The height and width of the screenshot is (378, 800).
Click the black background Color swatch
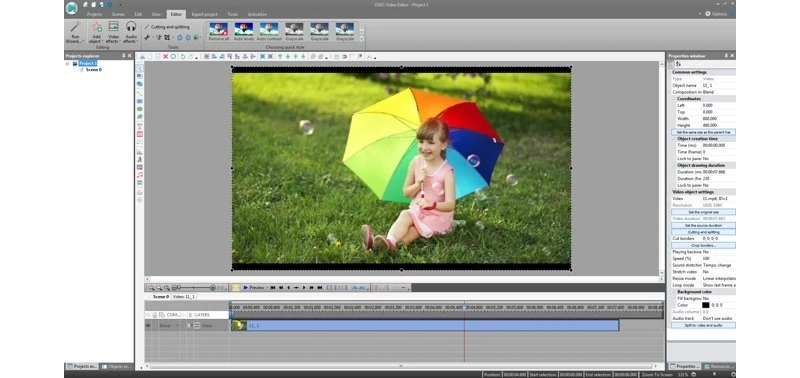tap(706, 305)
